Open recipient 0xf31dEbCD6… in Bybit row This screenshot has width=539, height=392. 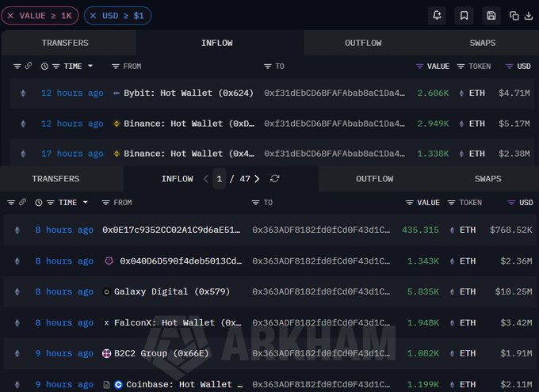click(x=334, y=93)
